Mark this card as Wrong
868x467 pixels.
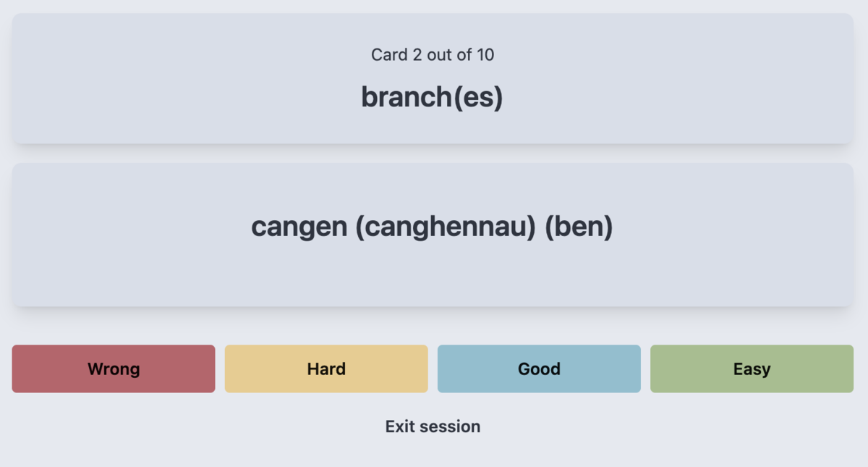[x=114, y=369]
